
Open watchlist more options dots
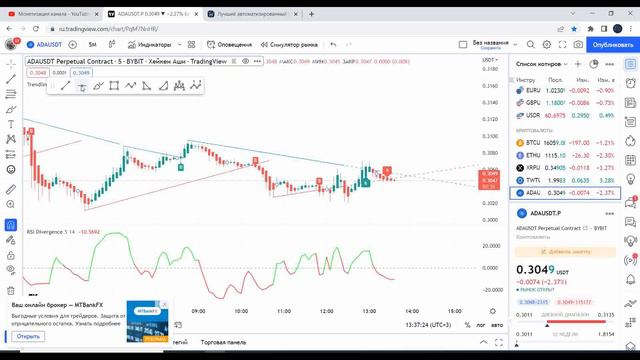(x=609, y=64)
